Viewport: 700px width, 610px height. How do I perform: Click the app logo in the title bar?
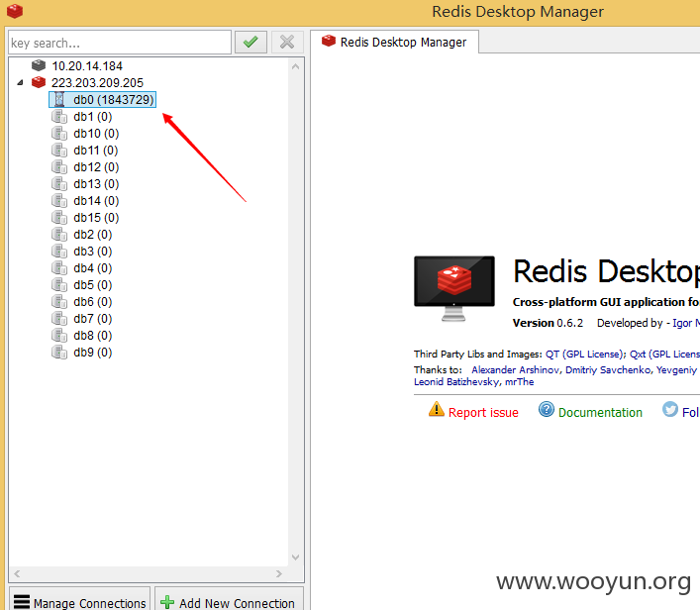15,11
